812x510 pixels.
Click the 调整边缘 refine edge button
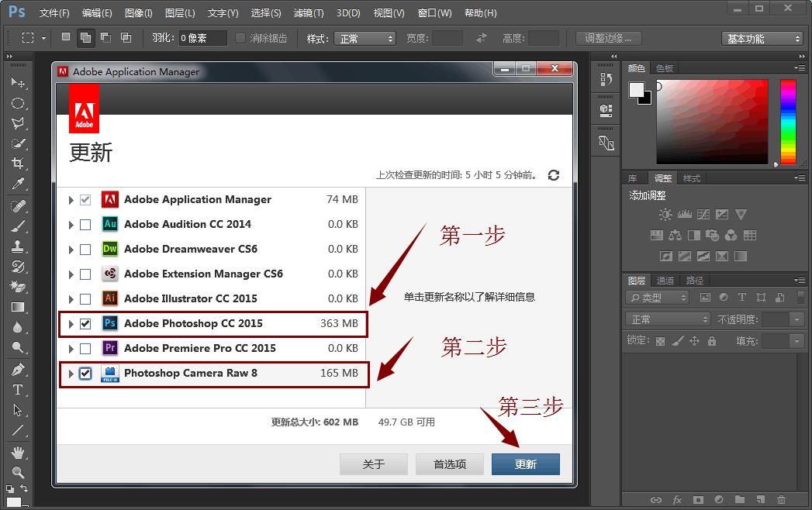pyautogui.click(x=609, y=38)
